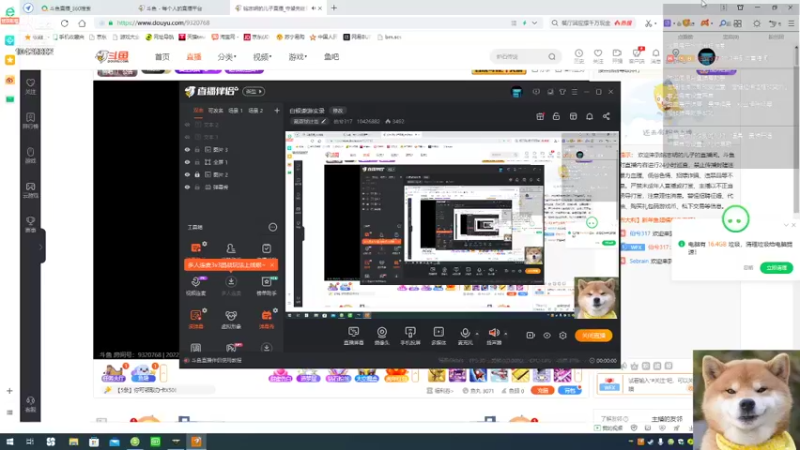Screen dimensions: 800x450
Task: Click the lock icon in companion header row
Action: (556, 116)
